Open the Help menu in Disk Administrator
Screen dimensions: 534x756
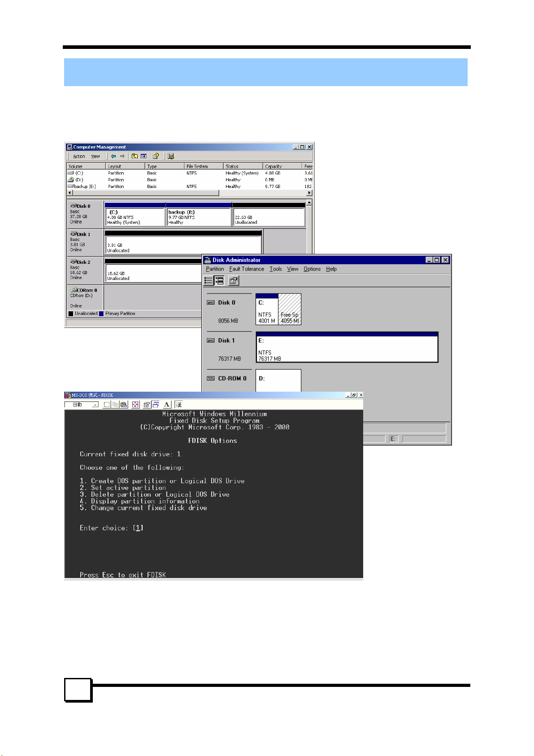331,269
